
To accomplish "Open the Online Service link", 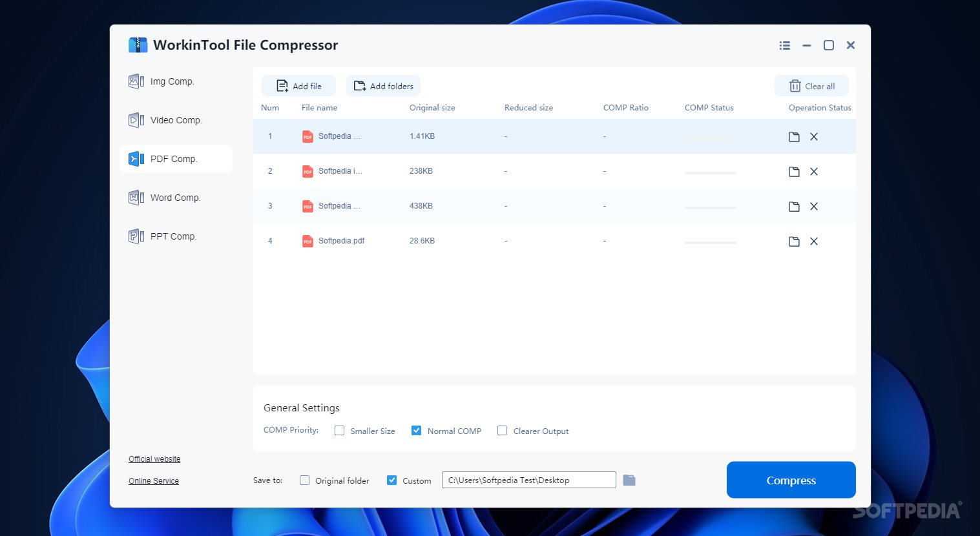I will pyautogui.click(x=154, y=481).
